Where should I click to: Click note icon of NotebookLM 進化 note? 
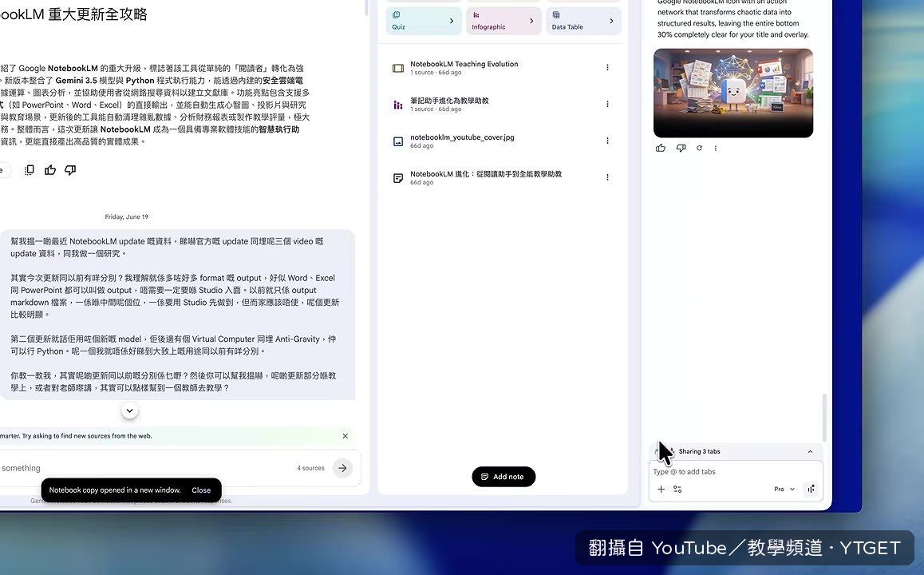[x=398, y=178]
